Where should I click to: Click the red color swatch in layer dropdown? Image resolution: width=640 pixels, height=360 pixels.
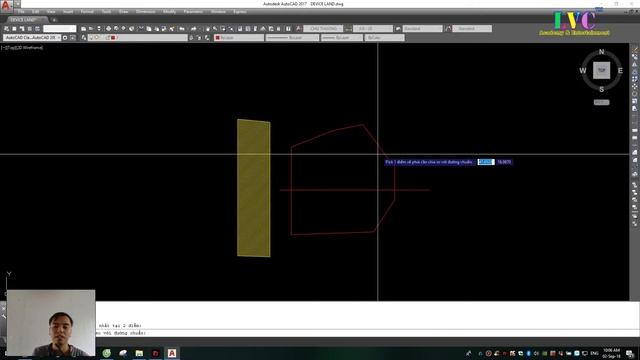113,38
